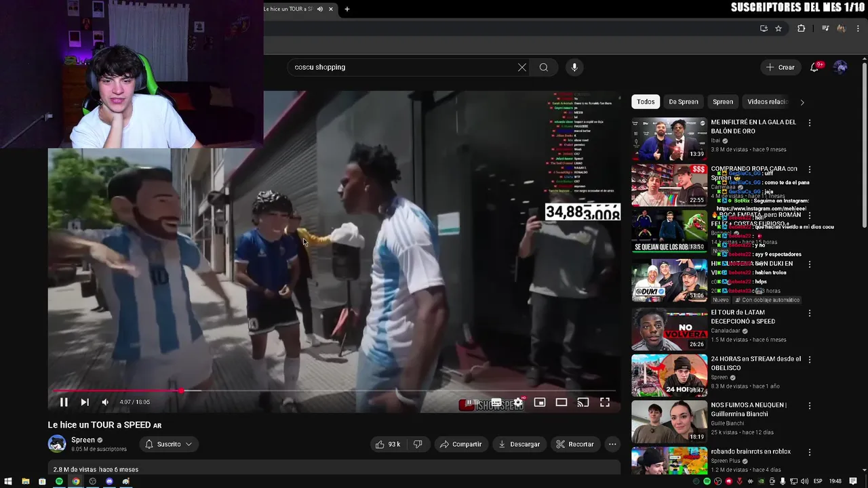Click the Descargar download button
This screenshot has height=488, width=868.
519,444
